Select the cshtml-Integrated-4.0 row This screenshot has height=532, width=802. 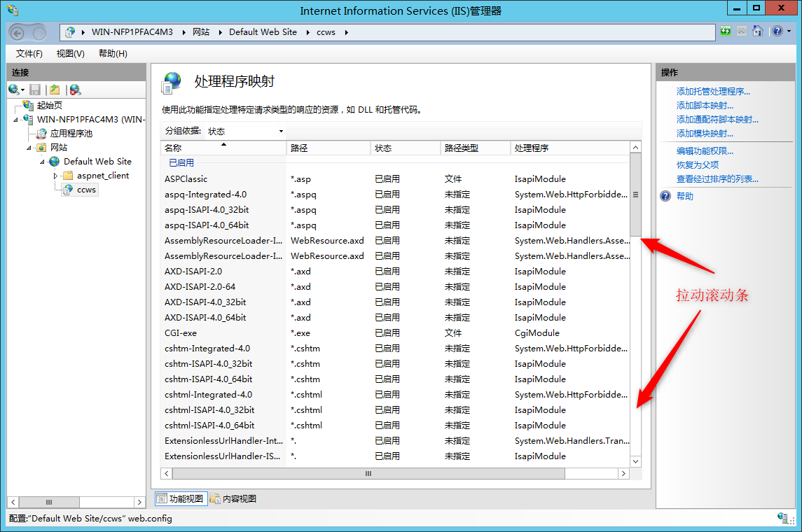coord(395,395)
